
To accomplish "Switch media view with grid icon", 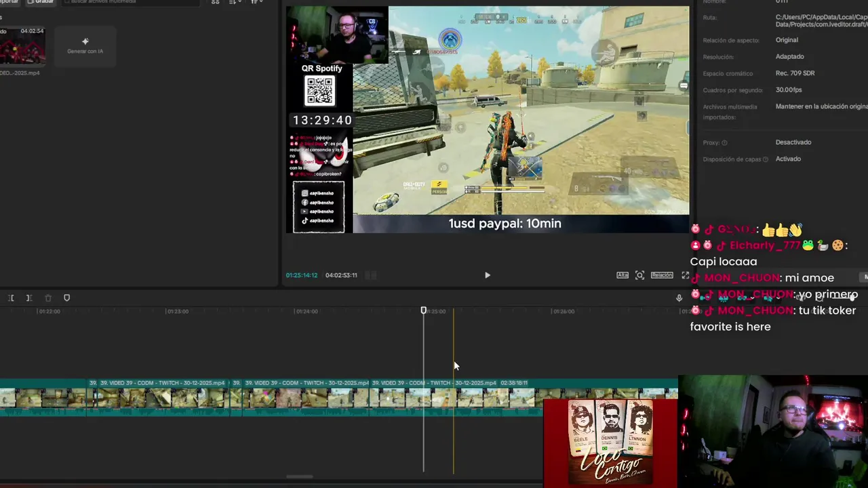I will point(216,2).
